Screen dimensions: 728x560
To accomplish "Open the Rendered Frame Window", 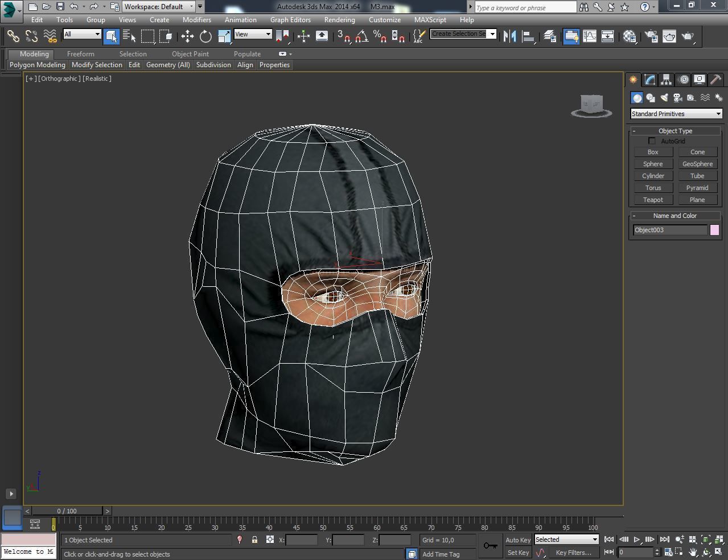I will click(669, 36).
